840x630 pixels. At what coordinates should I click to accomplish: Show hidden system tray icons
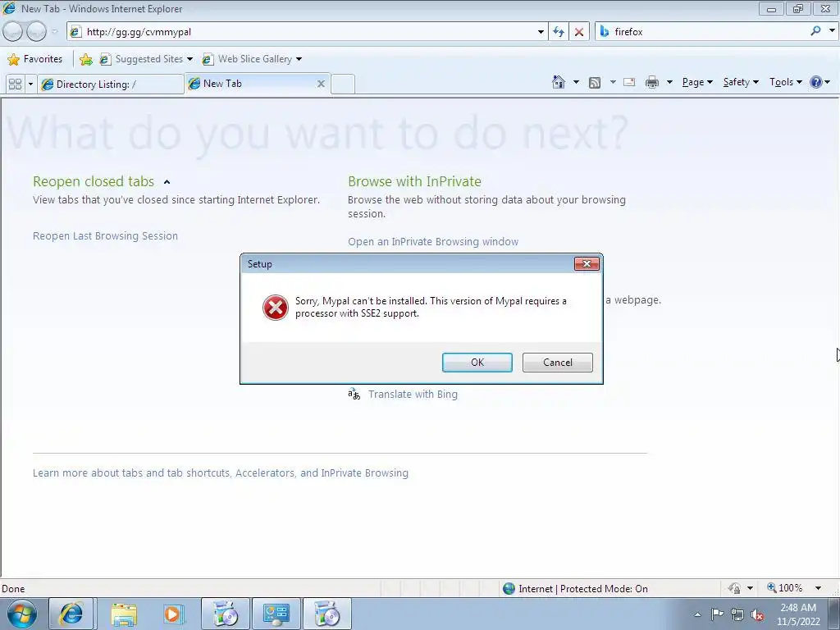point(697,614)
